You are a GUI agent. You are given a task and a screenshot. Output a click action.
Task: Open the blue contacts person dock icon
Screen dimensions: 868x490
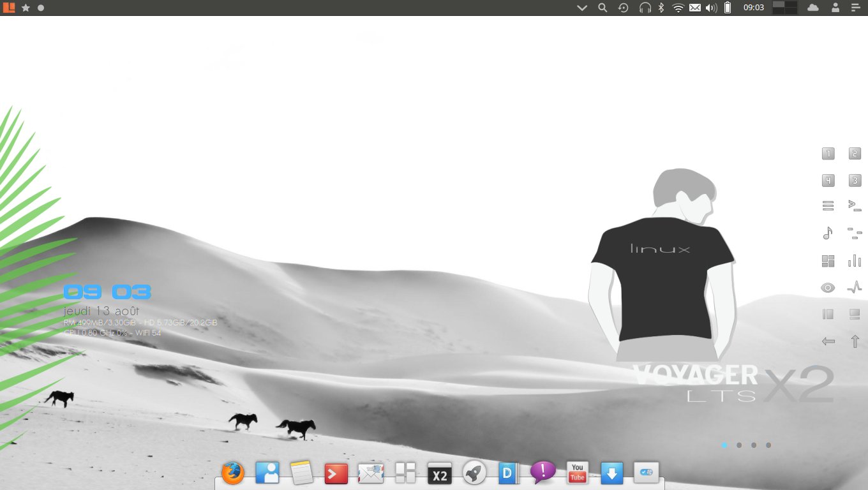267,473
